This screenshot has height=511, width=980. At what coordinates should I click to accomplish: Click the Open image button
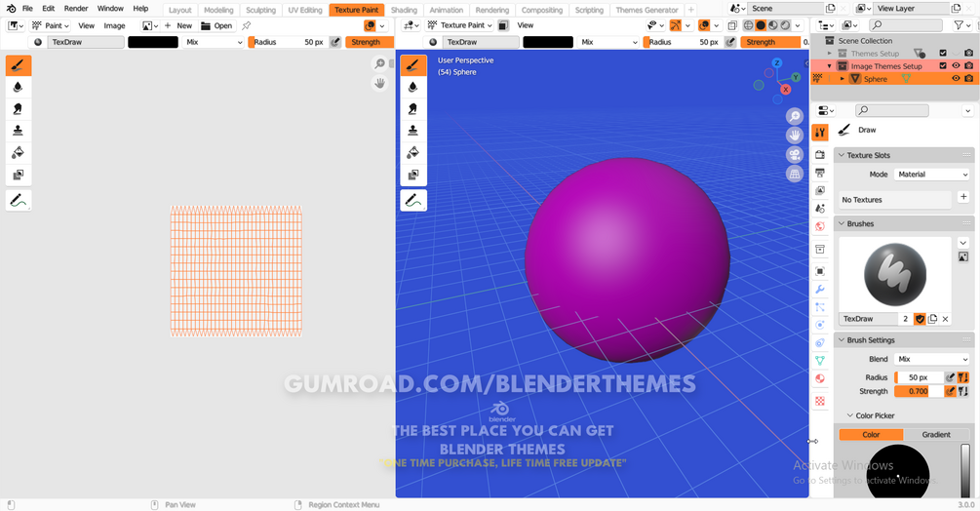point(216,25)
